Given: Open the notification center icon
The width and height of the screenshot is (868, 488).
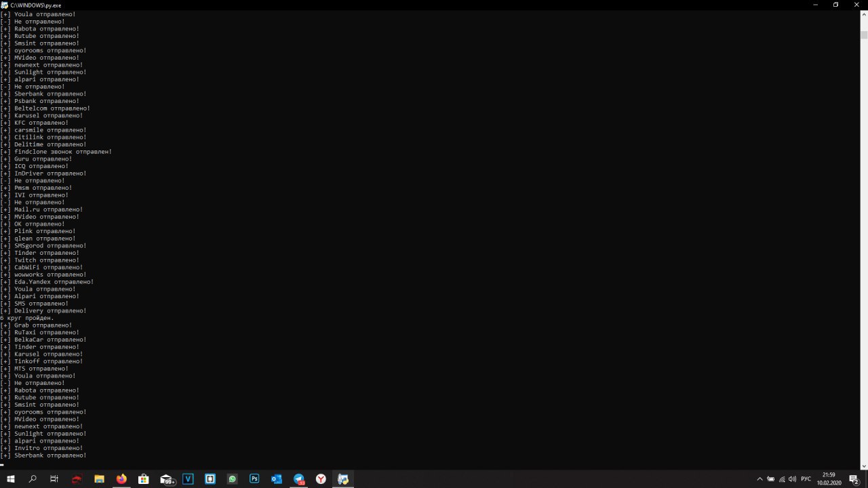Looking at the screenshot, I should (854, 479).
